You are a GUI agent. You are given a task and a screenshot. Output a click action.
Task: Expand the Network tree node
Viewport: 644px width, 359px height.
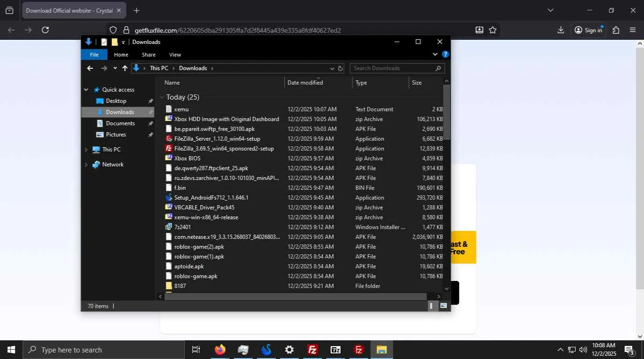click(86, 165)
